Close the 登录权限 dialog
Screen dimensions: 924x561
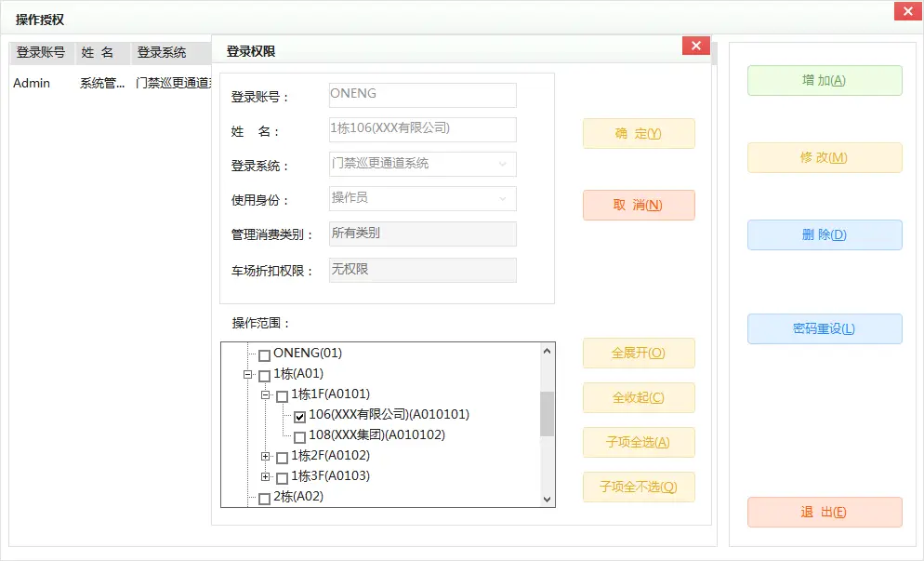point(695,47)
